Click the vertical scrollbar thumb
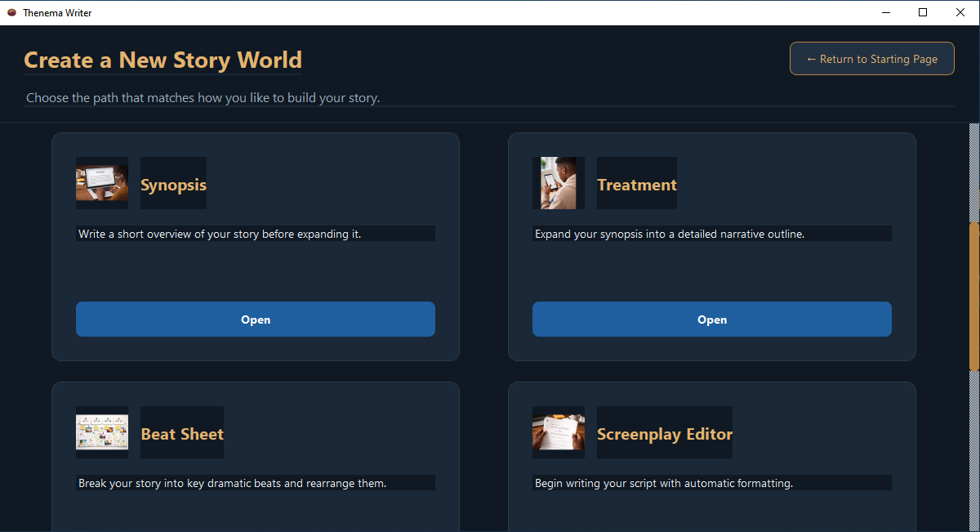This screenshot has height=532, width=980. click(973, 295)
